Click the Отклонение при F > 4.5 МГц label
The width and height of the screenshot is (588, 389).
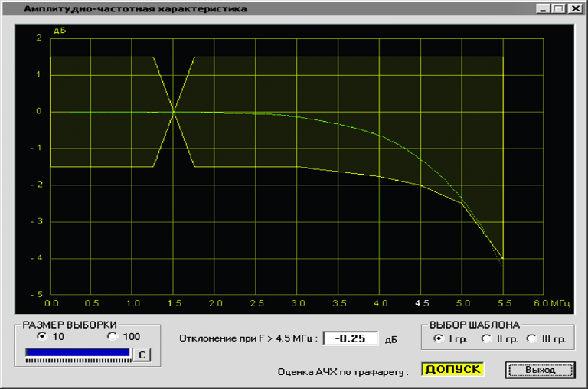pyautogui.click(x=248, y=338)
